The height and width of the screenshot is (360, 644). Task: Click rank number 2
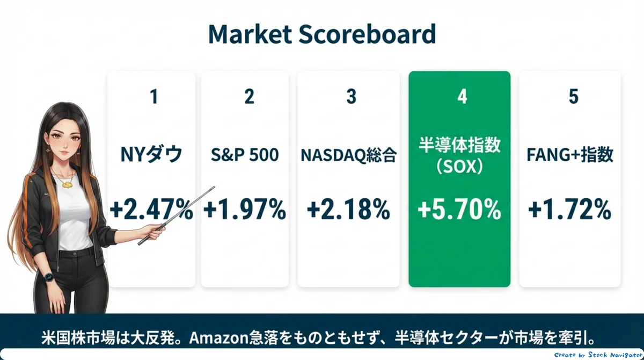click(x=249, y=97)
